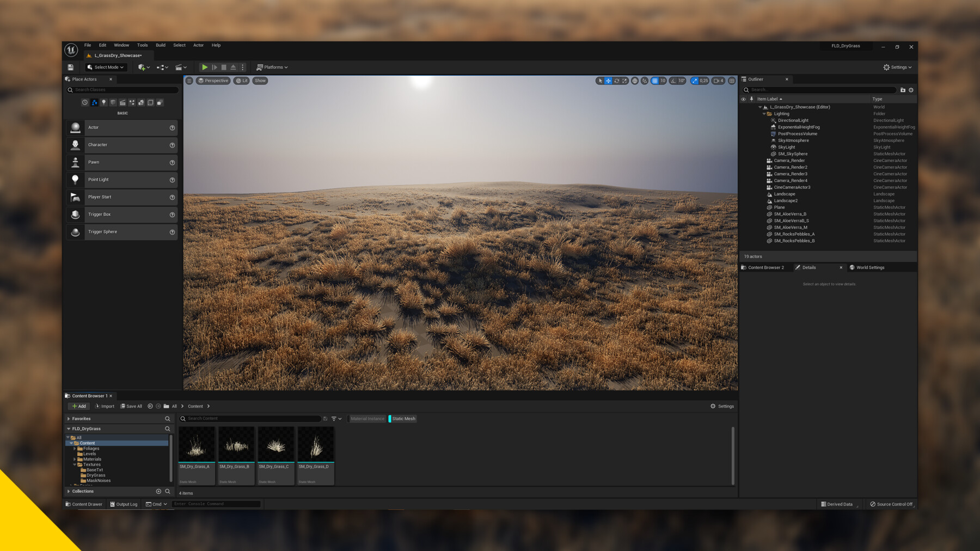Image resolution: width=980 pixels, height=551 pixels.
Task: Click the Add button in Content Browser
Action: [78, 406]
